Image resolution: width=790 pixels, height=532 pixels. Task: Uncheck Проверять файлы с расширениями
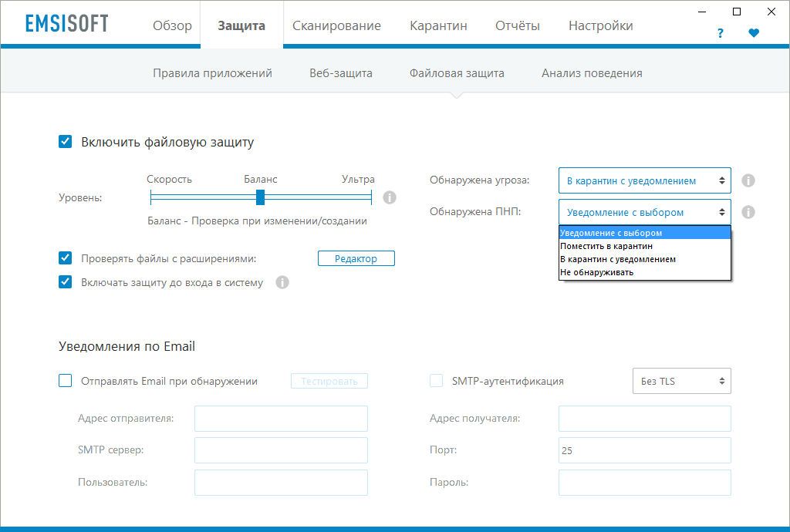pyautogui.click(x=65, y=258)
